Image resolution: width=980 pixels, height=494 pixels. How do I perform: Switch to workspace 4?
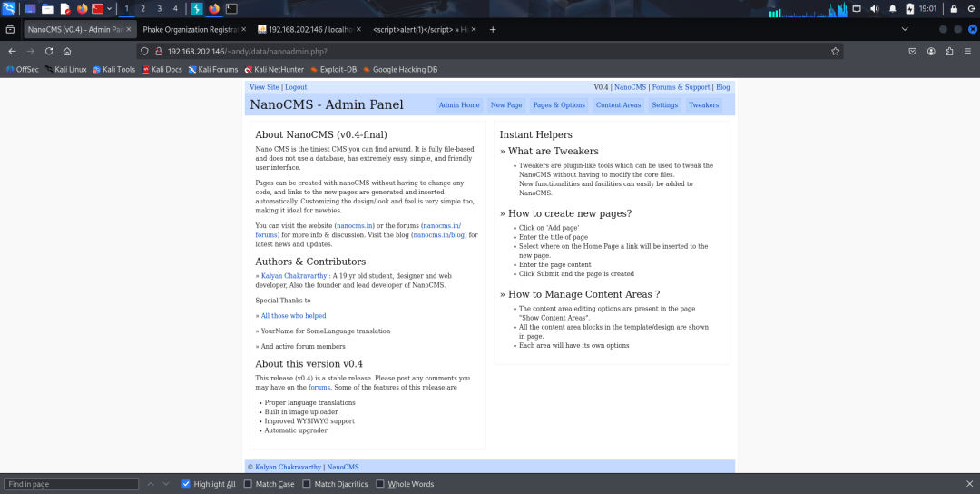[x=175, y=9]
